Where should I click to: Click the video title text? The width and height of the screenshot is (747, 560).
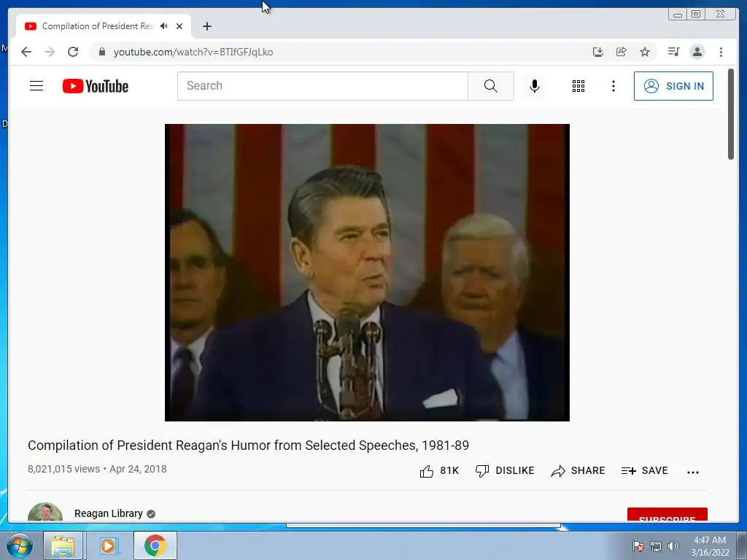[248, 446]
